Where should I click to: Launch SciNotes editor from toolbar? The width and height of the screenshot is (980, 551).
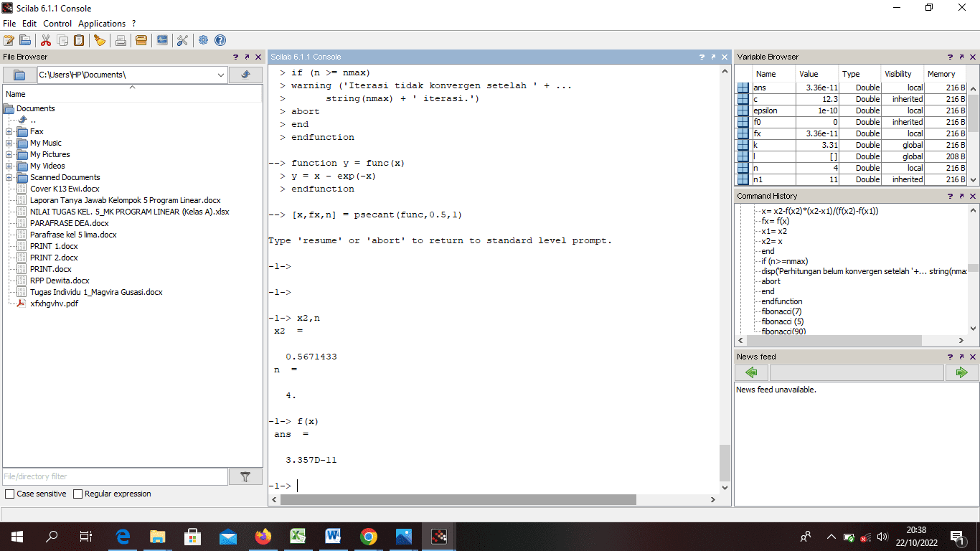pos(9,40)
